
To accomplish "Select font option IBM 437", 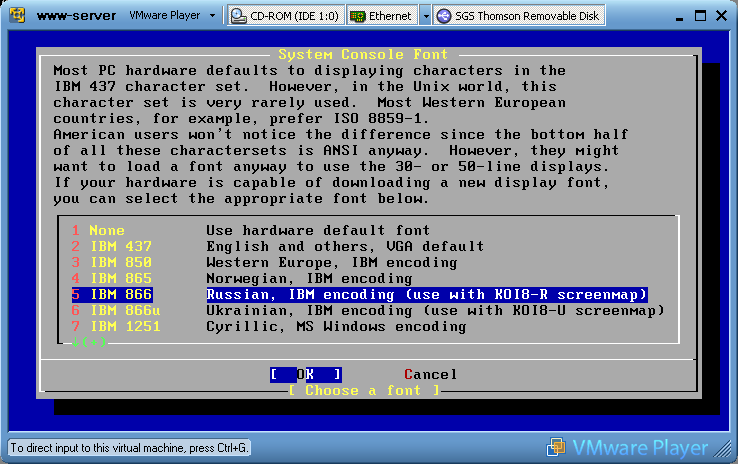I will 112,247.
